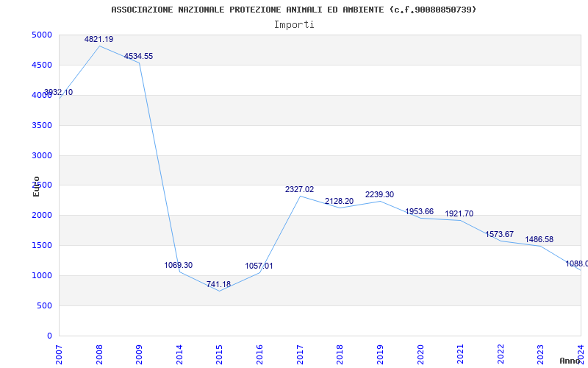The image size is (588, 368).
Task: Click the 2023 x-axis year label
Action: [540, 355]
